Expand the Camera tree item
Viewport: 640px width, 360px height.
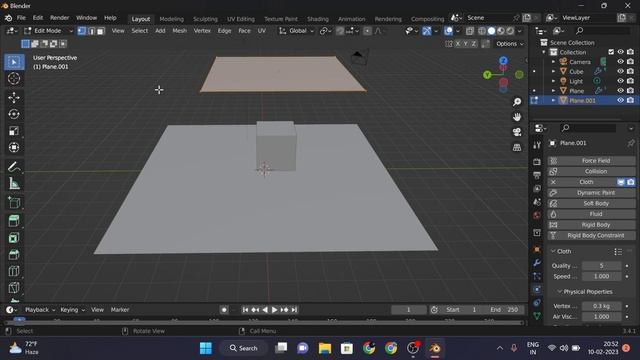(553, 62)
